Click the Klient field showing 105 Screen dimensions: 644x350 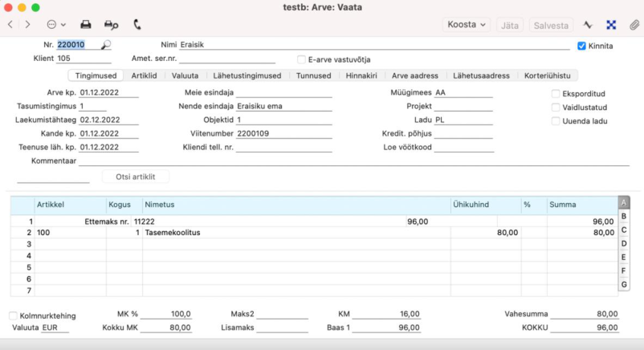pyautogui.click(x=84, y=59)
